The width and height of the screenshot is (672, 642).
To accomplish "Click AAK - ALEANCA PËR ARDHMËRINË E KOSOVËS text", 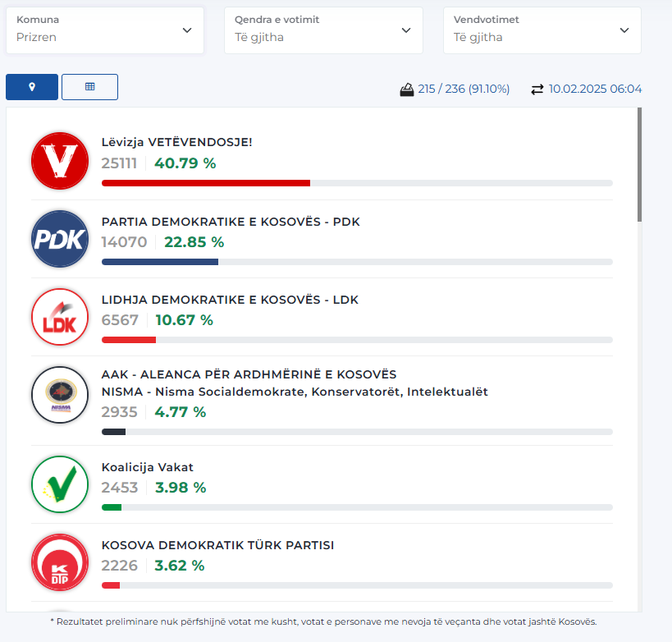I will 249,374.
